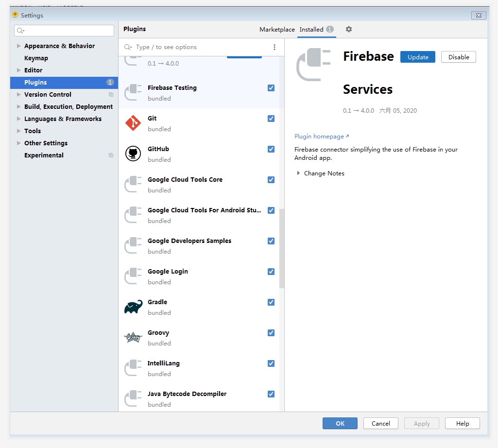The image size is (498, 448).
Task: Confirm with the OK button
Action: (x=340, y=423)
